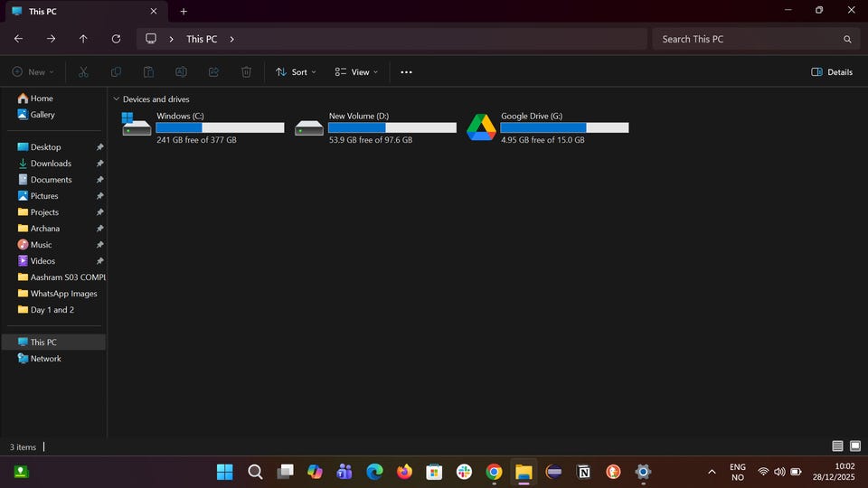Show hidden system tray icons
Viewport: 868px width, 488px height.
click(712, 472)
